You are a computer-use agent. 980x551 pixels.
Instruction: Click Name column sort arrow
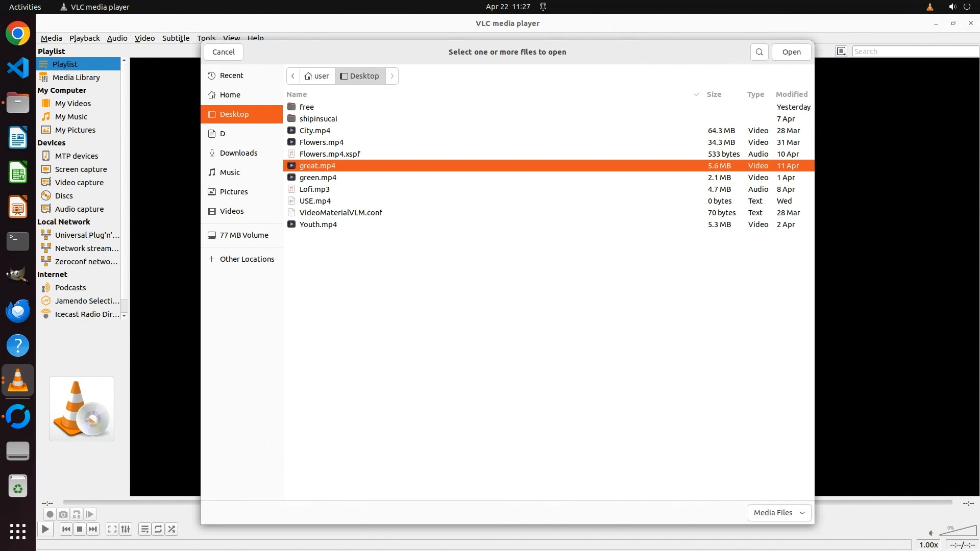(x=696, y=94)
